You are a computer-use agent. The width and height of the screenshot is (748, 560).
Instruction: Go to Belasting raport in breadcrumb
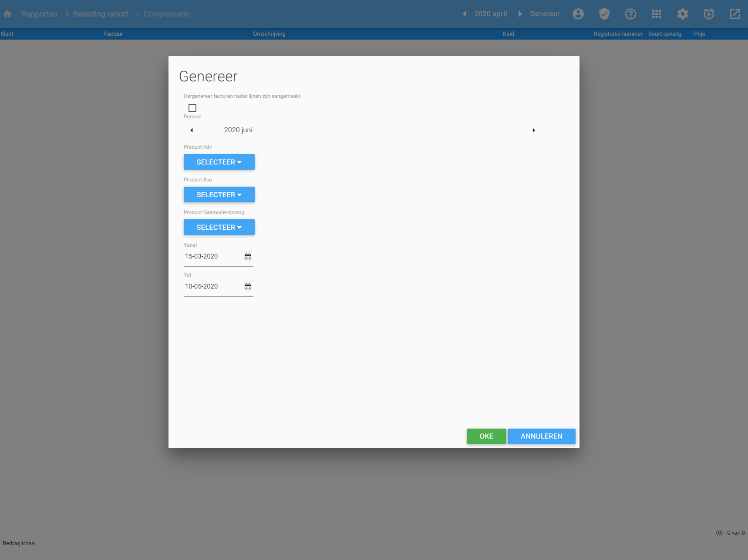(101, 14)
